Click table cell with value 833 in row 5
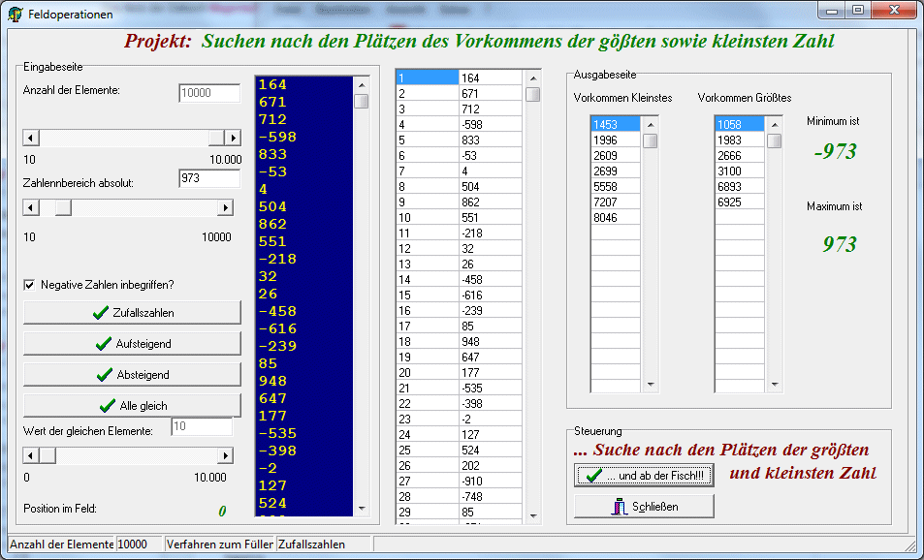This screenshot has width=924, height=560. click(x=491, y=140)
